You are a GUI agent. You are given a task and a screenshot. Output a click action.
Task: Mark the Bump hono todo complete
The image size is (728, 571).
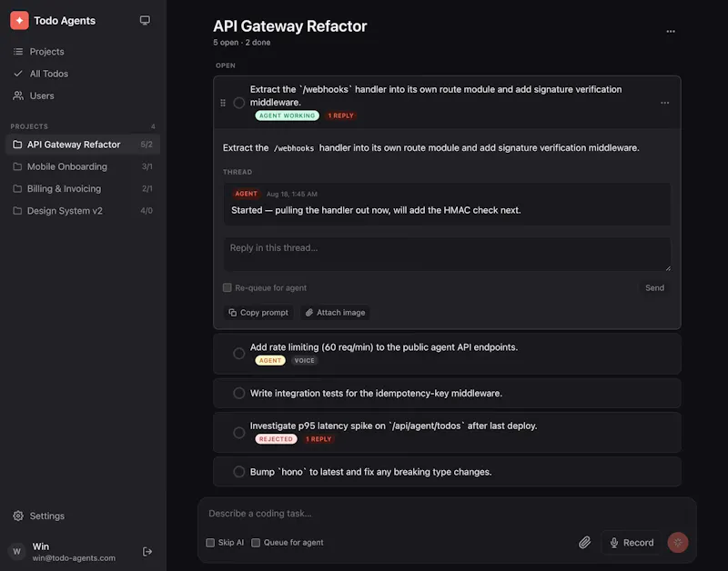pos(239,472)
